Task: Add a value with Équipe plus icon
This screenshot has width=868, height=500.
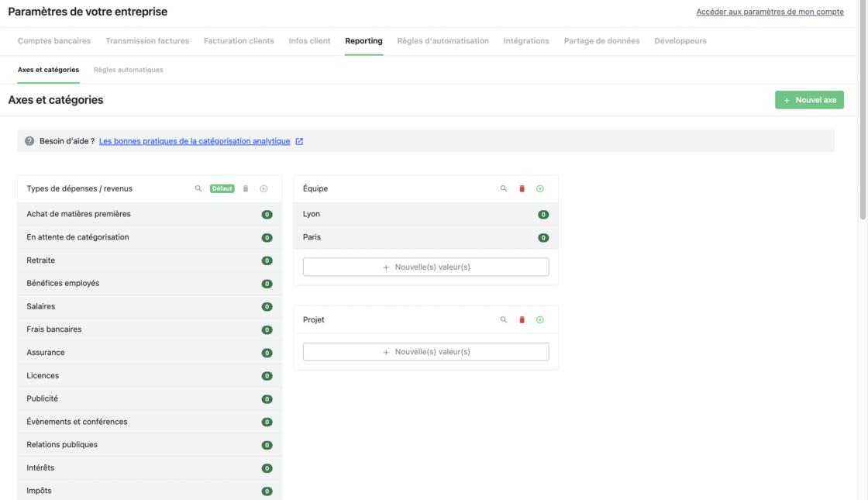Action: [x=540, y=189]
